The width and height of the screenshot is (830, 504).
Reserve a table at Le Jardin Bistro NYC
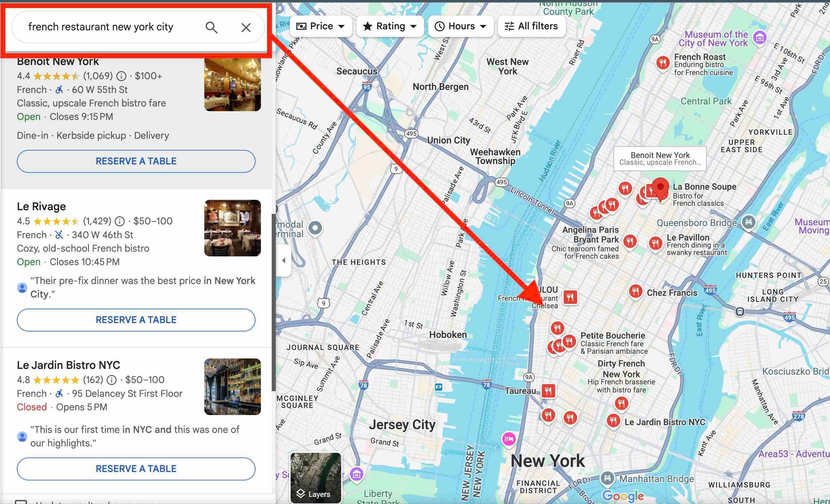136,469
